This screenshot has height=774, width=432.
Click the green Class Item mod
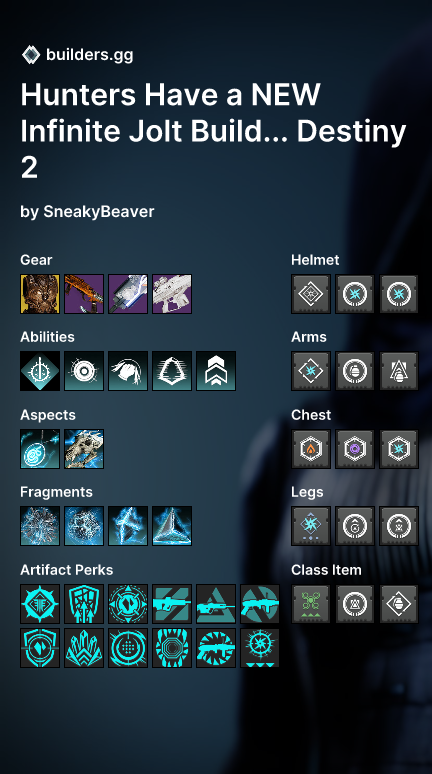pos(311,604)
